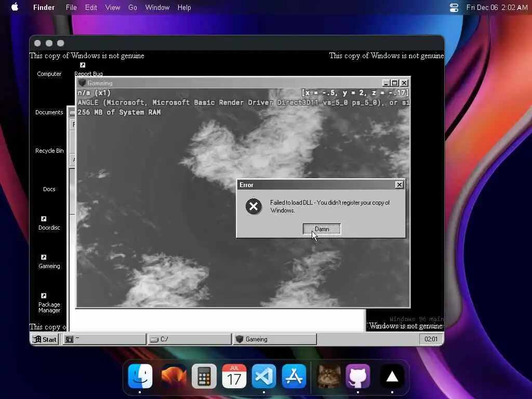Launch Calculator from the dock
The width and height of the screenshot is (532, 399).
tap(204, 376)
